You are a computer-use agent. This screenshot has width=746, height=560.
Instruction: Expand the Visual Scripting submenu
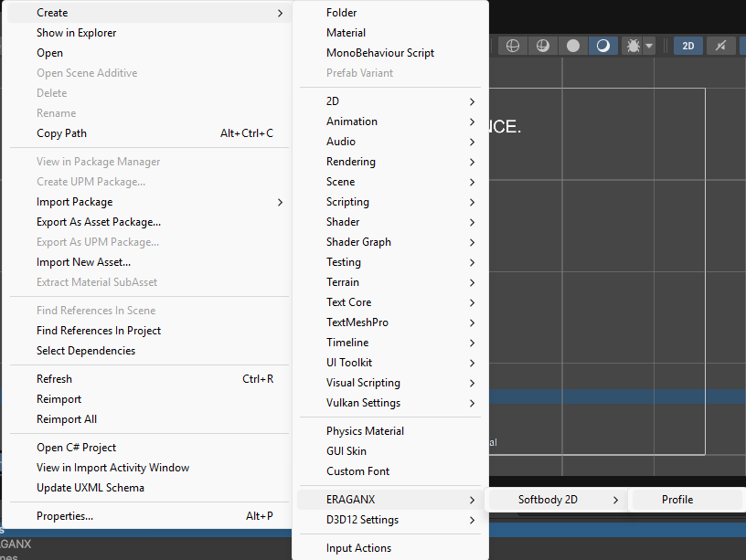click(390, 383)
